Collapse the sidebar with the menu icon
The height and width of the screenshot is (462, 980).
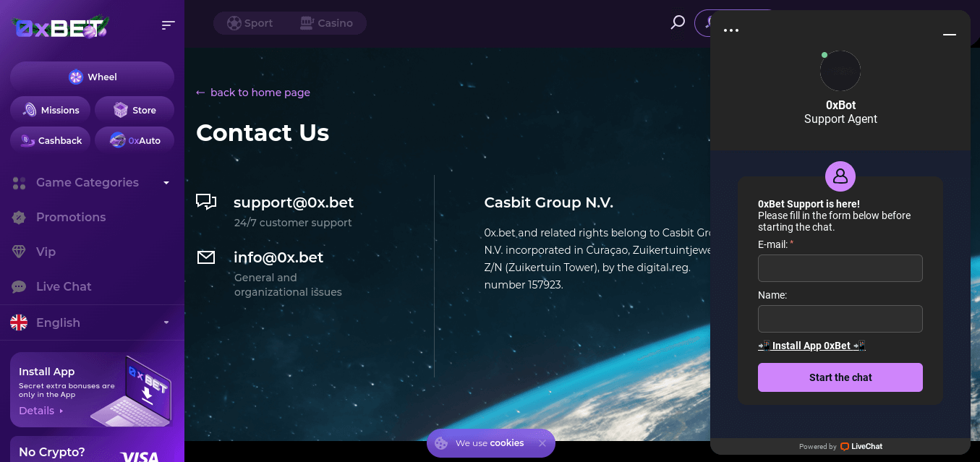click(x=169, y=25)
